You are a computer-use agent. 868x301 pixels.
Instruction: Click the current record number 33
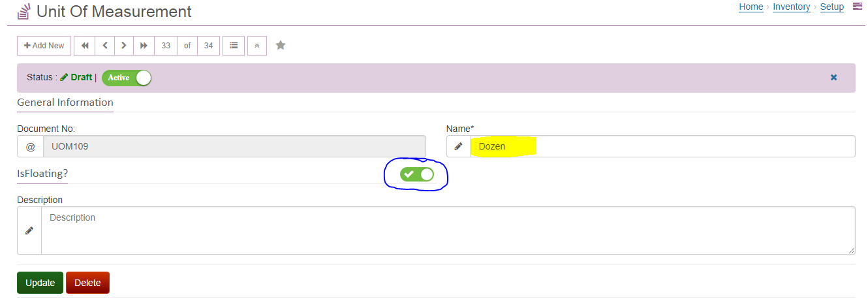166,46
